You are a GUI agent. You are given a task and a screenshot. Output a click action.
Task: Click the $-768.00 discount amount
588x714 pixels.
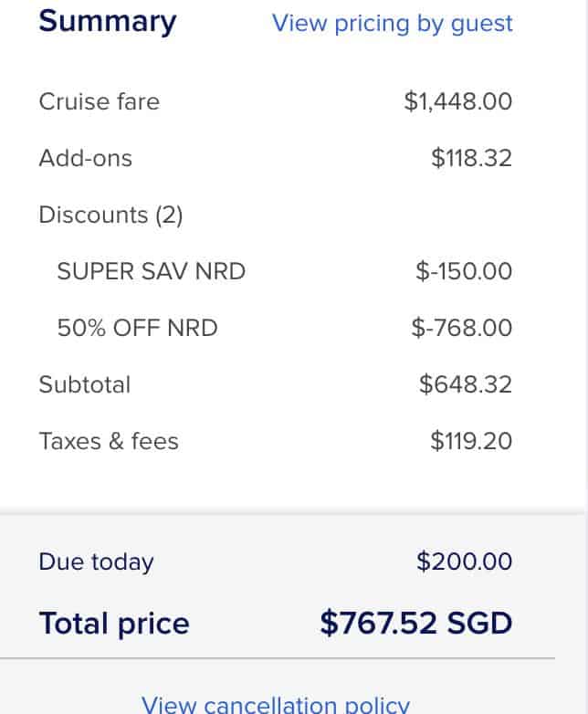462,328
